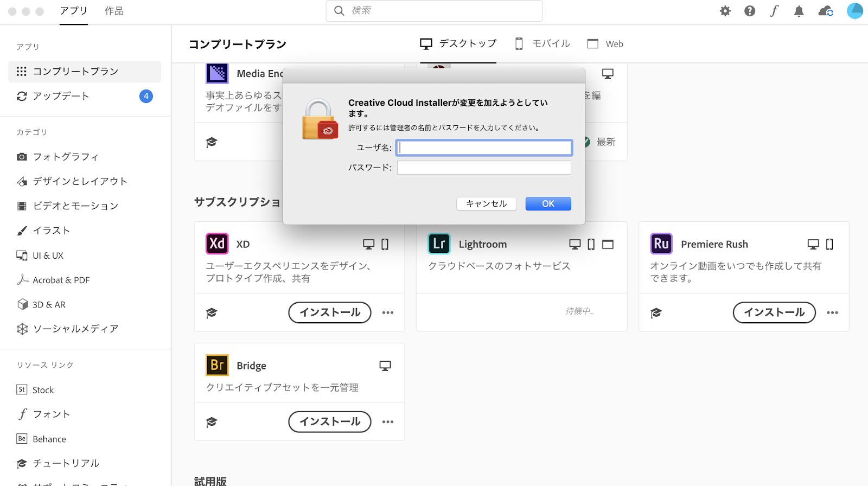Open tutorial icon on Bridge card
Image resolution: width=868 pixels, height=486 pixels.
point(212,421)
